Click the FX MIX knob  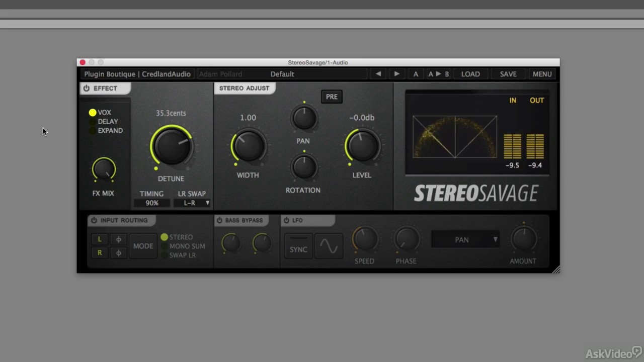coord(104,170)
